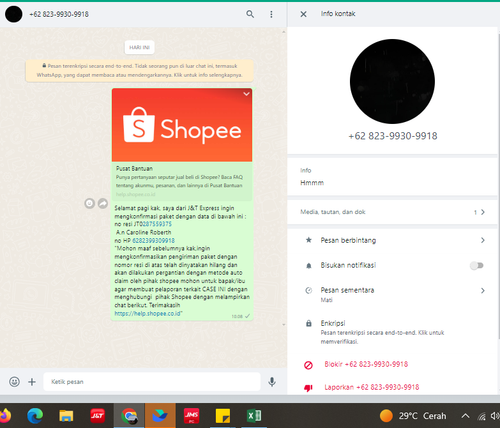Image resolution: width=500 pixels, height=428 pixels.
Task: Click the thumbs-down report icon
Action: click(308, 388)
